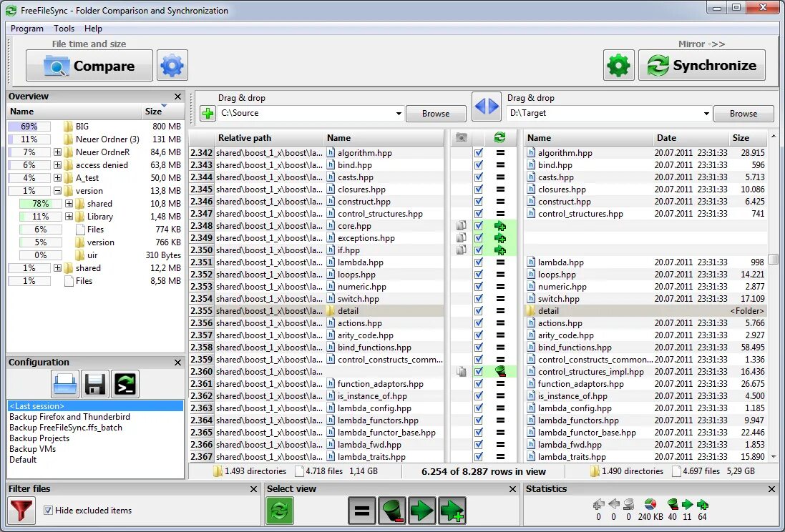Expand the A_test tree node

(57, 177)
